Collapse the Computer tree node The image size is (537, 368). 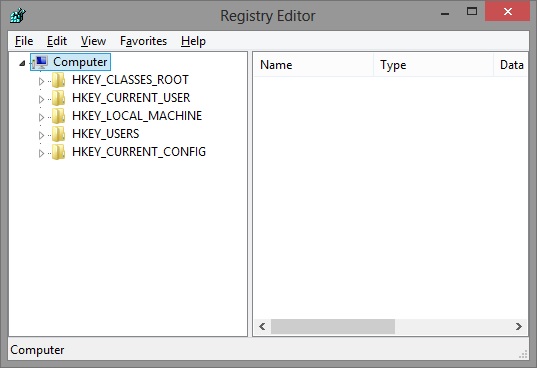[x=22, y=63]
